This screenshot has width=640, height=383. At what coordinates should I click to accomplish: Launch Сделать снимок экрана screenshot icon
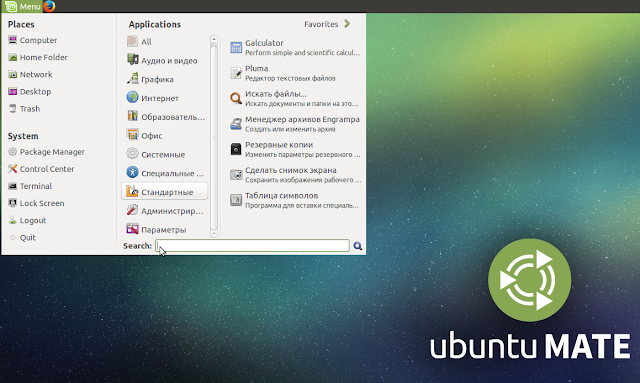[236, 174]
